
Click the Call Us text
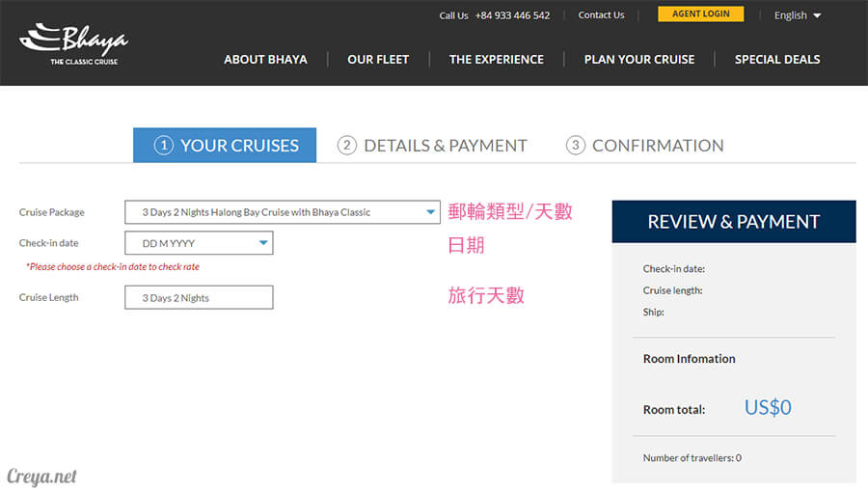point(453,15)
